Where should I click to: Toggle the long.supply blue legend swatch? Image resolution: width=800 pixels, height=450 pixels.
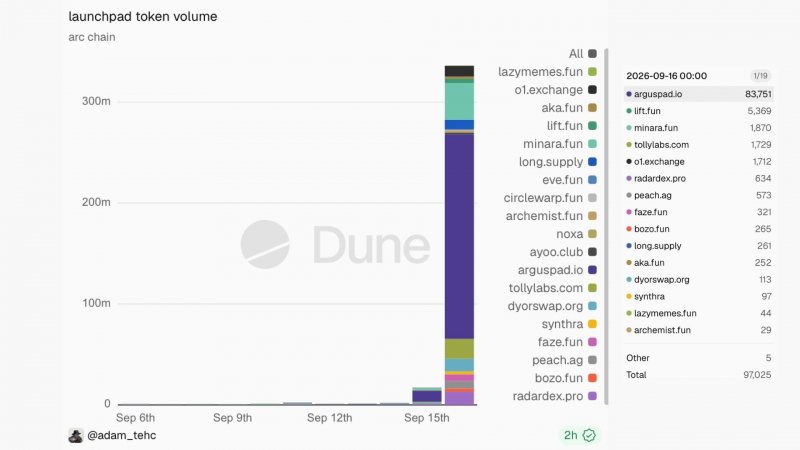[x=592, y=162]
